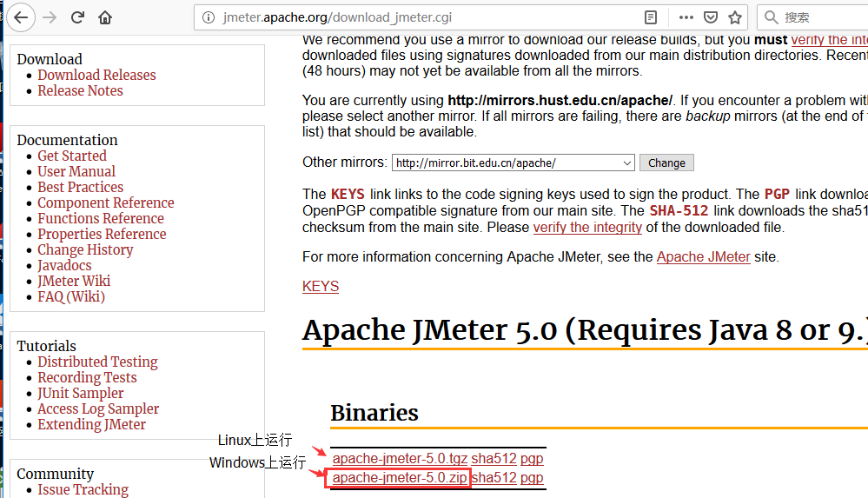Open Issue Tracking community link
868x498 pixels.
pyautogui.click(x=83, y=489)
